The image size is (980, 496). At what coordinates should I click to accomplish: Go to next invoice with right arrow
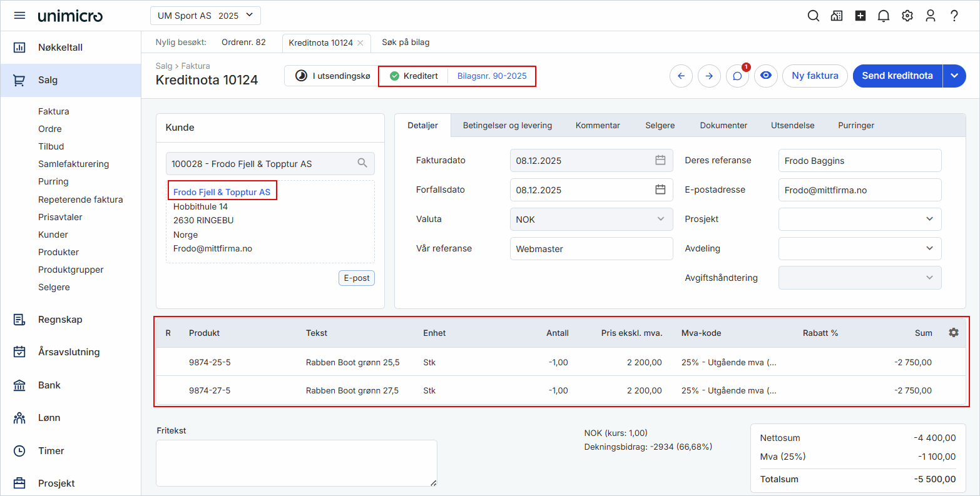(709, 76)
